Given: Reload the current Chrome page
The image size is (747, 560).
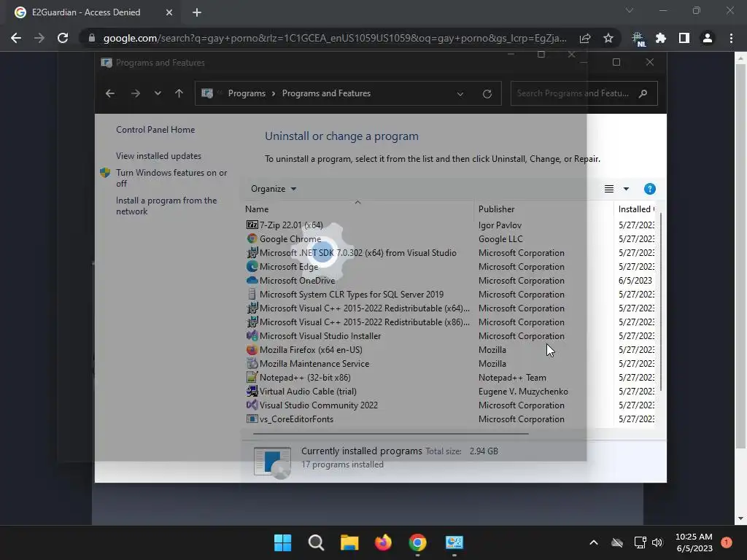Looking at the screenshot, I should click(x=63, y=38).
